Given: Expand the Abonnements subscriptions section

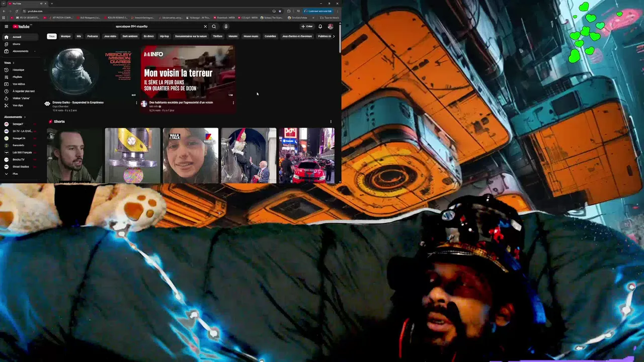Looking at the screenshot, I should click(x=15, y=117).
